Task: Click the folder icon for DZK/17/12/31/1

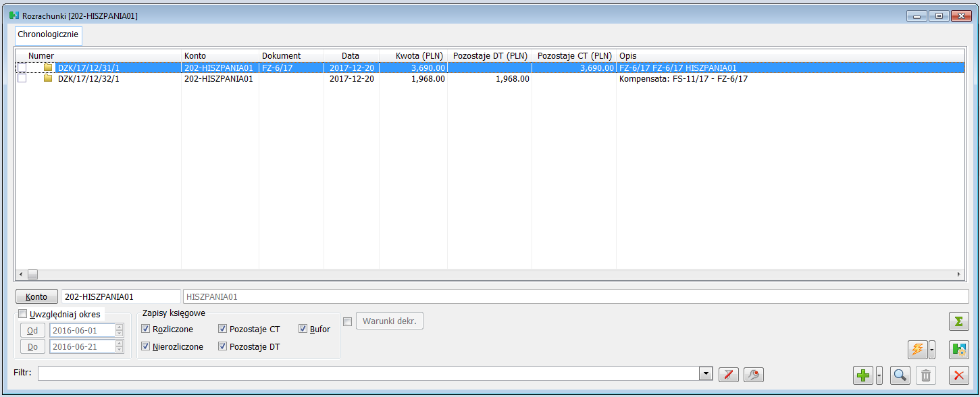Action: point(48,68)
